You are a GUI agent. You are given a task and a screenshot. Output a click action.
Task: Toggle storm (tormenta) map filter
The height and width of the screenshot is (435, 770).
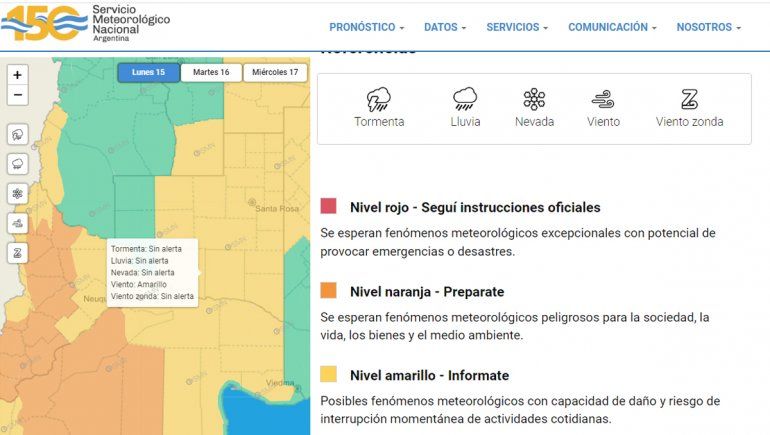[18, 135]
